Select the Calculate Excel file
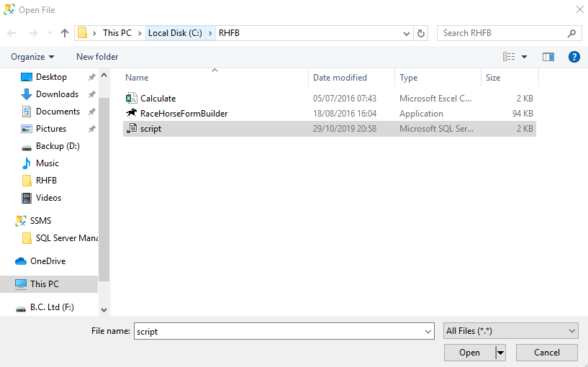 [x=158, y=99]
